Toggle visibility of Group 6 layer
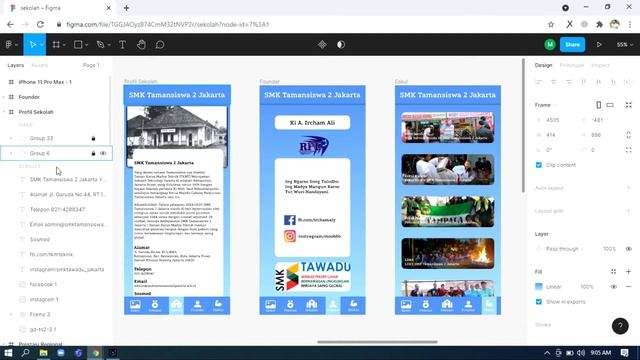Viewport: 640px width, 360px height. [103, 153]
